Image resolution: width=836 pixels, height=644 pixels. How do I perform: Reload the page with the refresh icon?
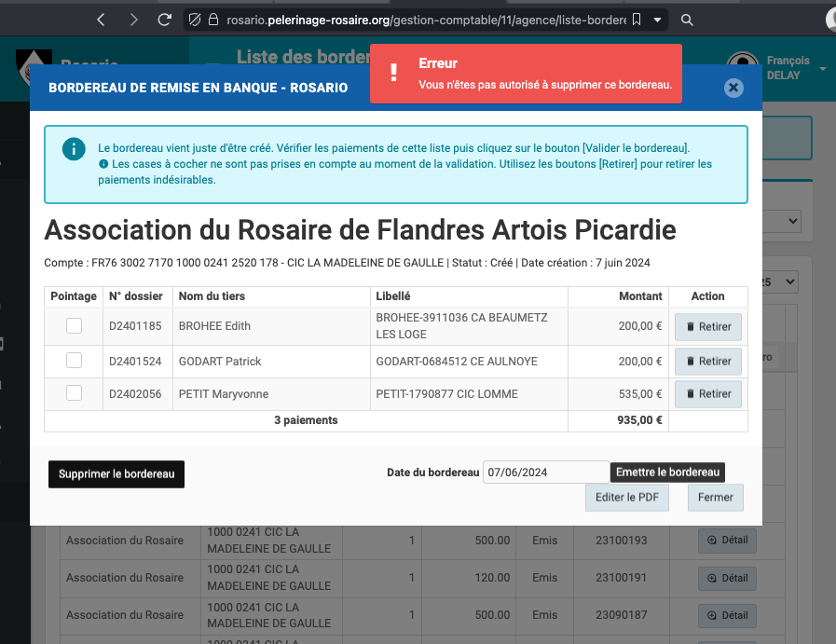pos(165,20)
